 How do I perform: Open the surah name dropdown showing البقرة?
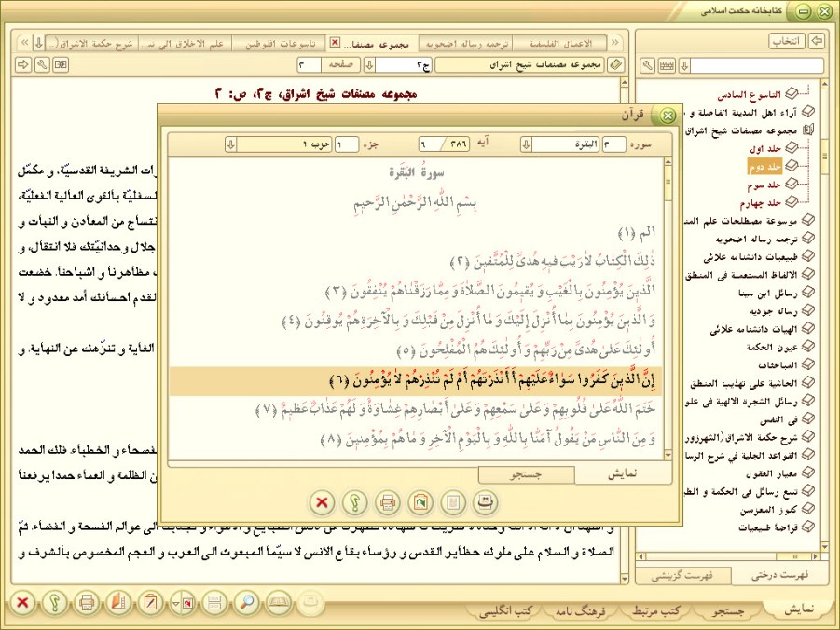526,144
